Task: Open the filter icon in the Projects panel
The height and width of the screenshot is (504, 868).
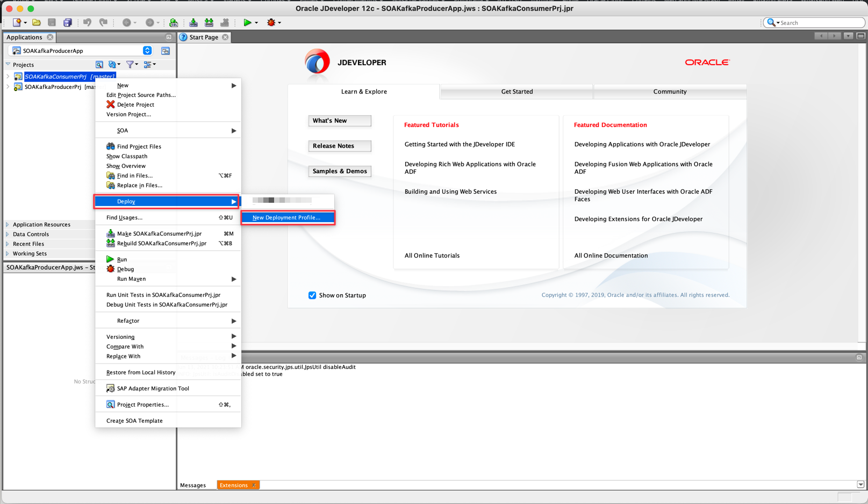Action: click(130, 64)
